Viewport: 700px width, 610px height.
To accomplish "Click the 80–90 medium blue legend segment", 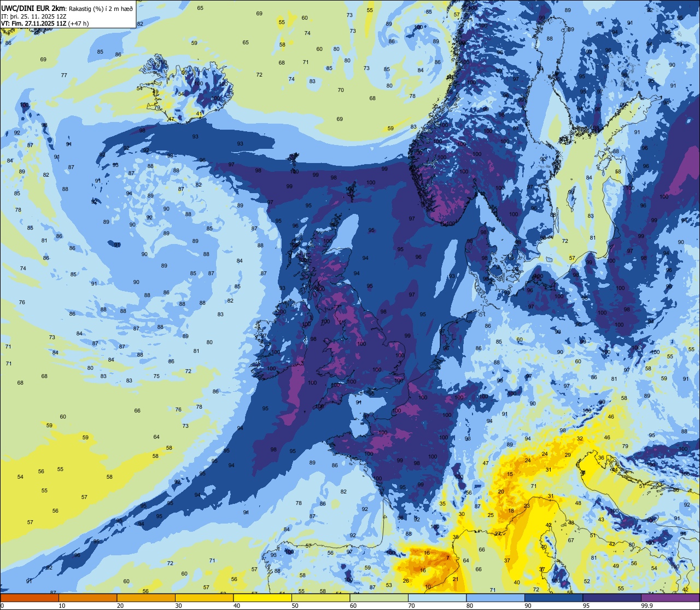I will [x=495, y=597].
